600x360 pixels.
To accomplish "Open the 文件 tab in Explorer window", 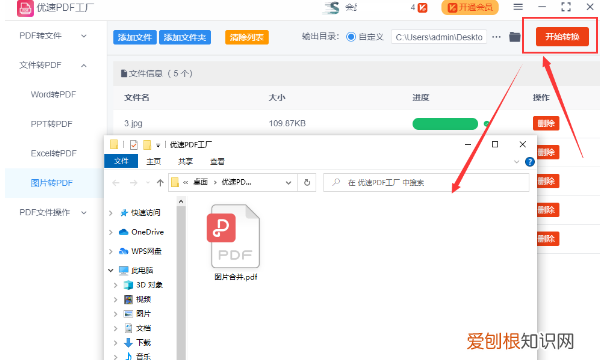I will (121, 161).
